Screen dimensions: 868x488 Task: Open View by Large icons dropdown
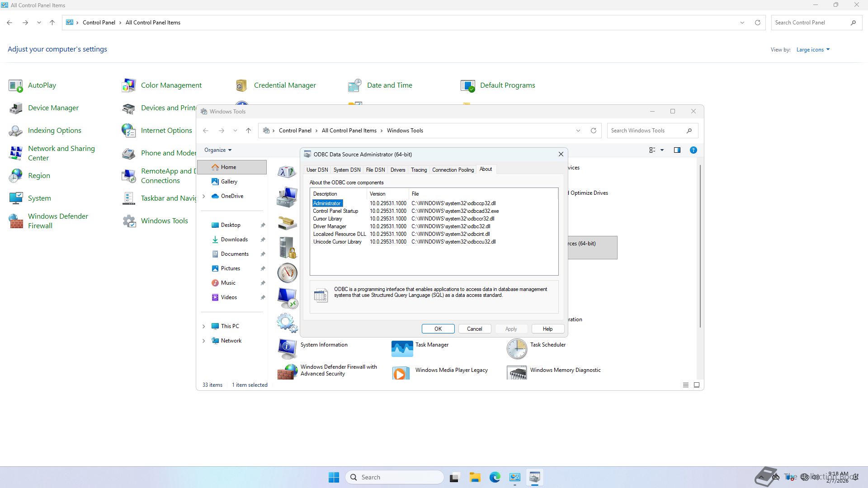pyautogui.click(x=812, y=50)
